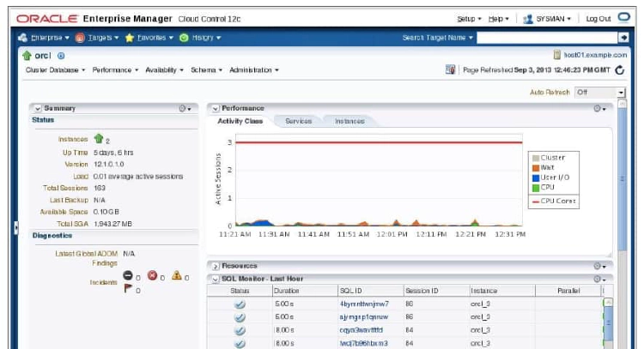Open the Administration menu
The width and height of the screenshot is (644, 349).
click(254, 70)
